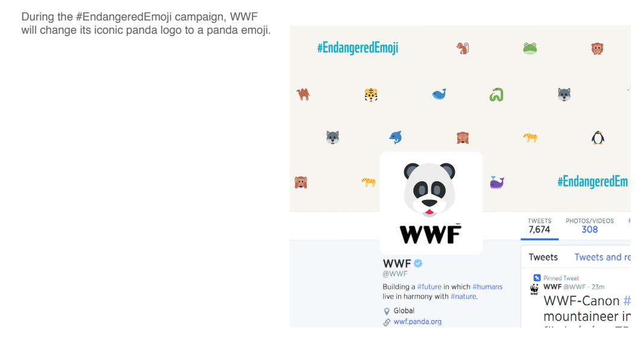Click the purple whale emoji
This screenshot has height=360, width=644.
point(496,182)
